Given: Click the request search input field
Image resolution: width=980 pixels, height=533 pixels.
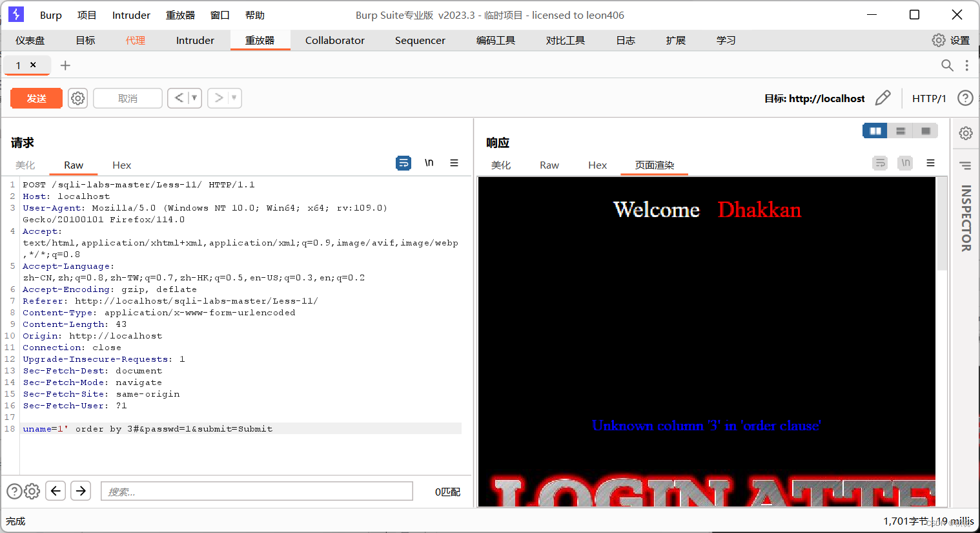Looking at the screenshot, I should point(257,491).
